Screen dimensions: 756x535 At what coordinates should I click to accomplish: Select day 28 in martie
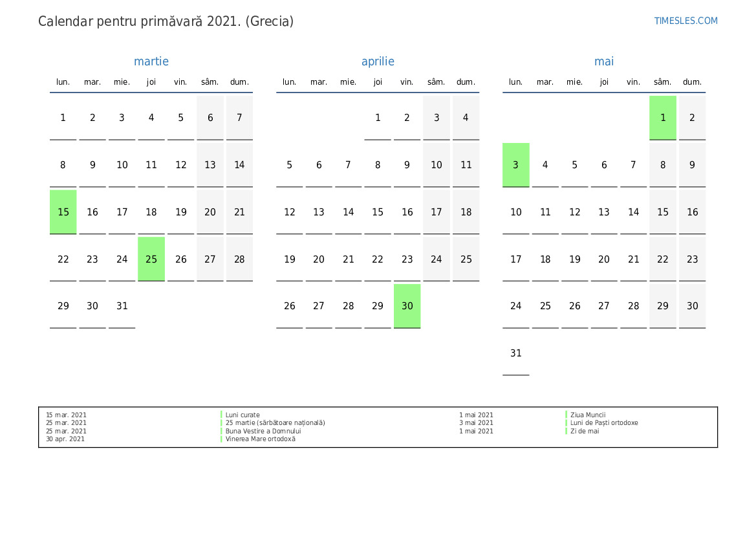[239, 259]
